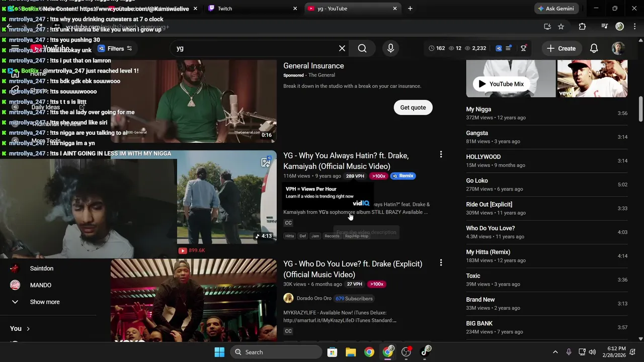
Task: Click the vidIQ Remix badge
Action: (403, 176)
